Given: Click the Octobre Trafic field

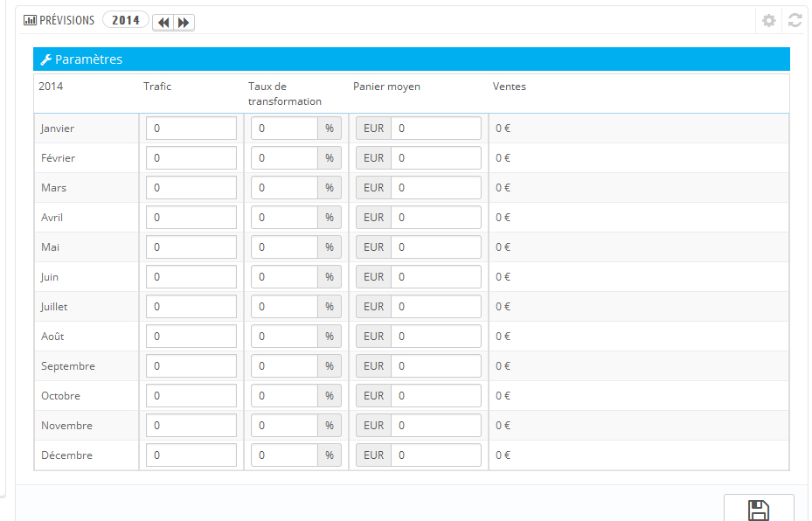Looking at the screenshot, I should [191, 396].
